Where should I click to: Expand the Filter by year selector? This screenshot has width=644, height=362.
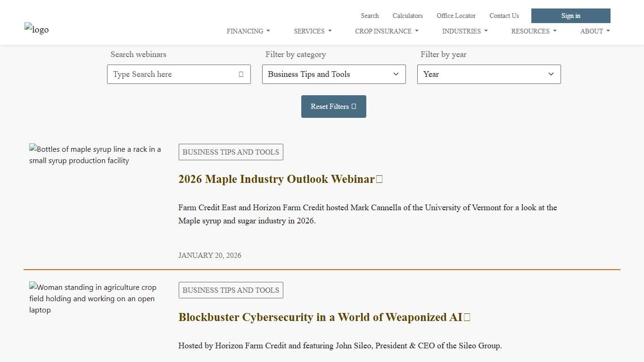(x=488, y=74)
